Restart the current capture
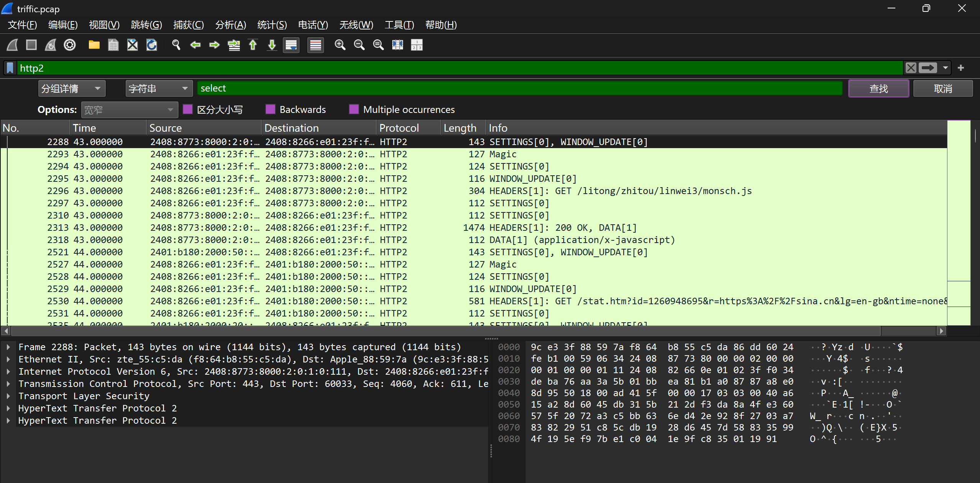Screen dimensions: 980x483 pos(51,45)
